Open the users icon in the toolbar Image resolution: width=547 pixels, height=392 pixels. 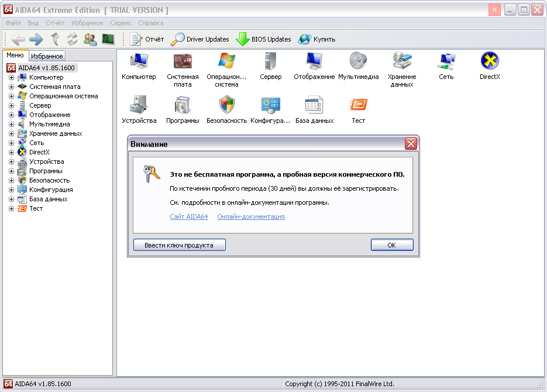tap(90, 39)
